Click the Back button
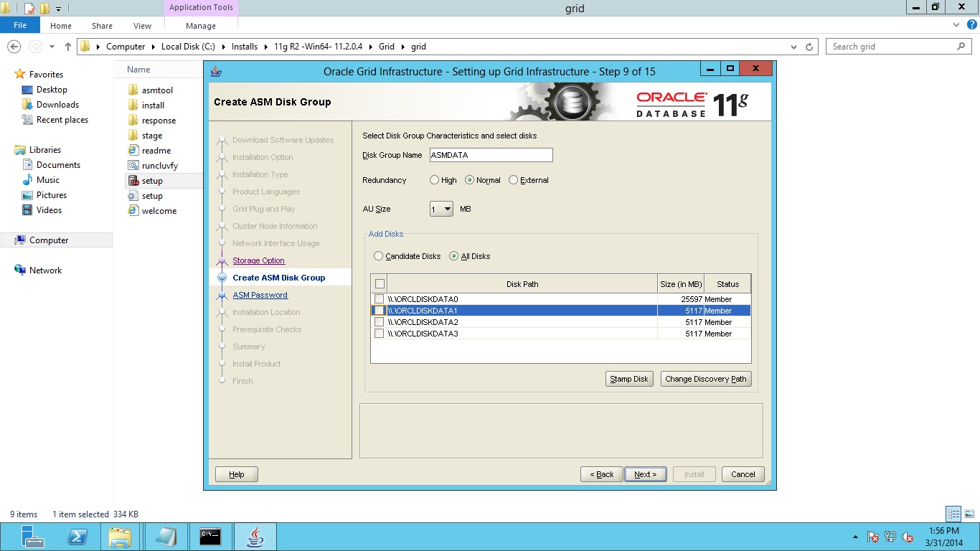This screenshot has height=551, width=980. pyautogui.click(x=602, y=474)
